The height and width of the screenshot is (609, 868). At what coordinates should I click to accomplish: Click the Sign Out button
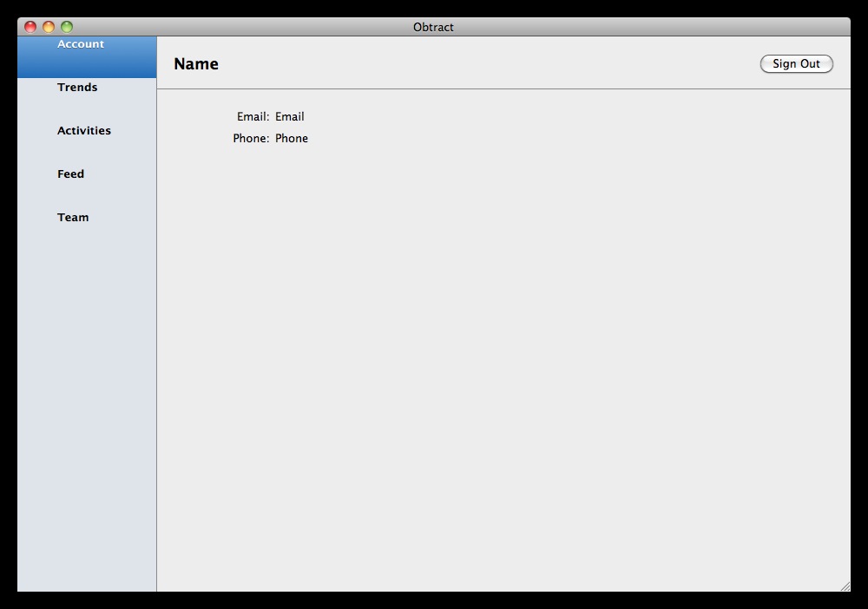tap(796, 63)
